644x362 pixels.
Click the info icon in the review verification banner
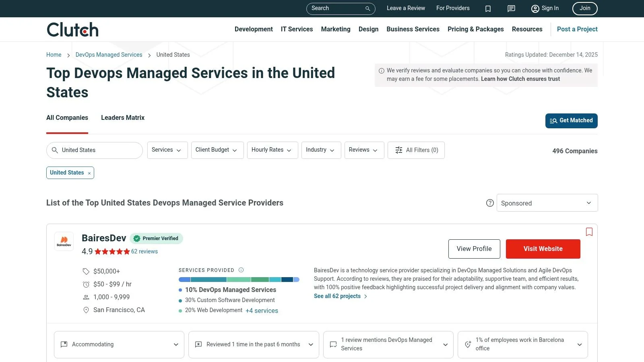381,70
